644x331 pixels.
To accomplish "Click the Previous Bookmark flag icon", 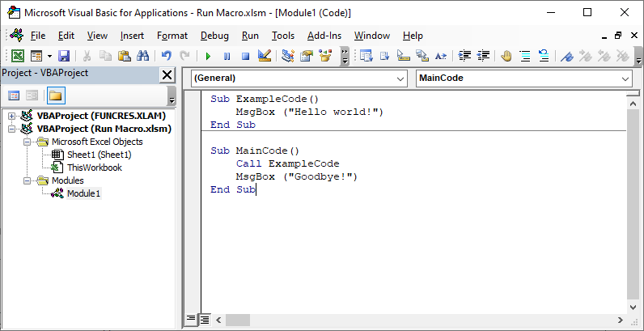I will click(x=604, y=56).
